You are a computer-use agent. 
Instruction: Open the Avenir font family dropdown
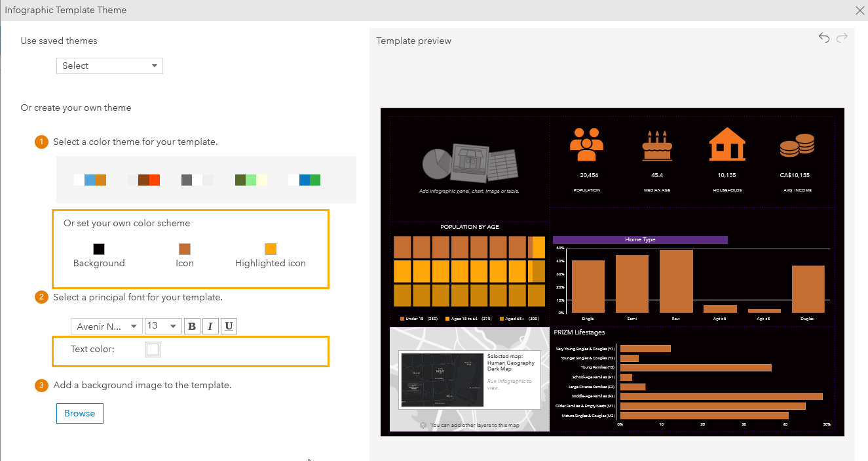click(106, 326)
